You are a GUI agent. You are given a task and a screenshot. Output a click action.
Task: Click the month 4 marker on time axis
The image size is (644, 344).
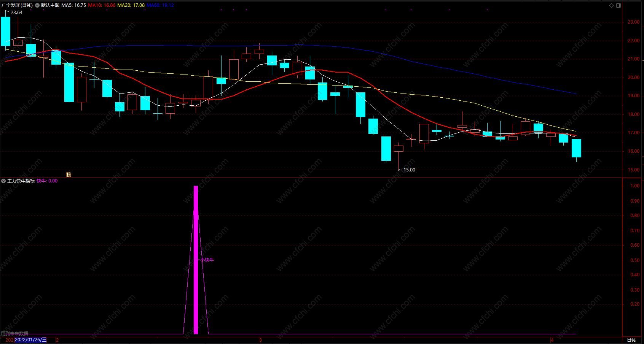coord(552,340)
